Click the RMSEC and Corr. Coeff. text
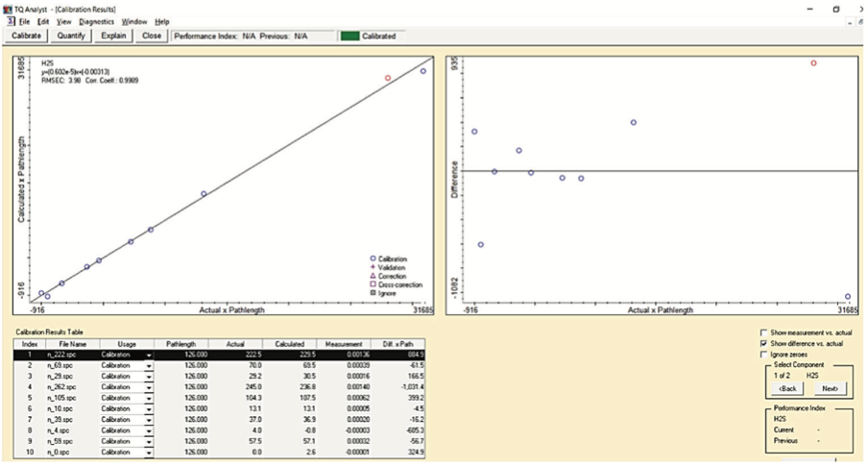868x467 pixels. [x=89, y=81]
